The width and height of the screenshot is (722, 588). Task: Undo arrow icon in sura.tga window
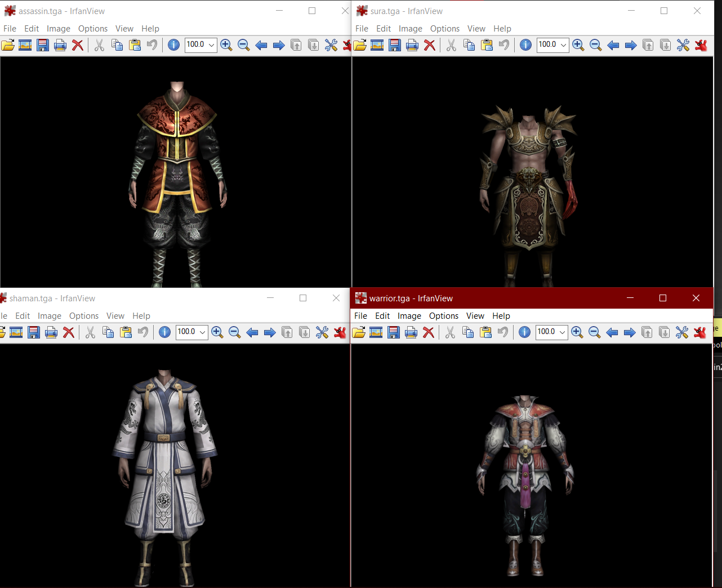pos(504,45)
